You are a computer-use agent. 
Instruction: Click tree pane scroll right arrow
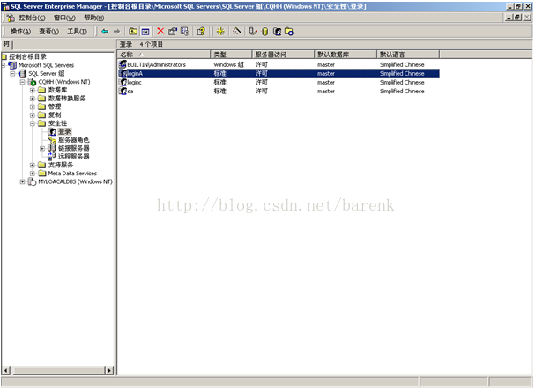109,370
